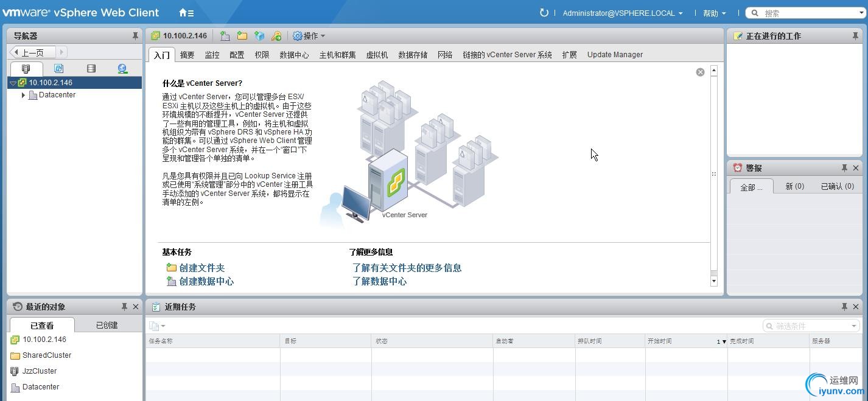Open the search options dropdown arrow
Viewport: 868px width, 401px height.
point(861,13)
